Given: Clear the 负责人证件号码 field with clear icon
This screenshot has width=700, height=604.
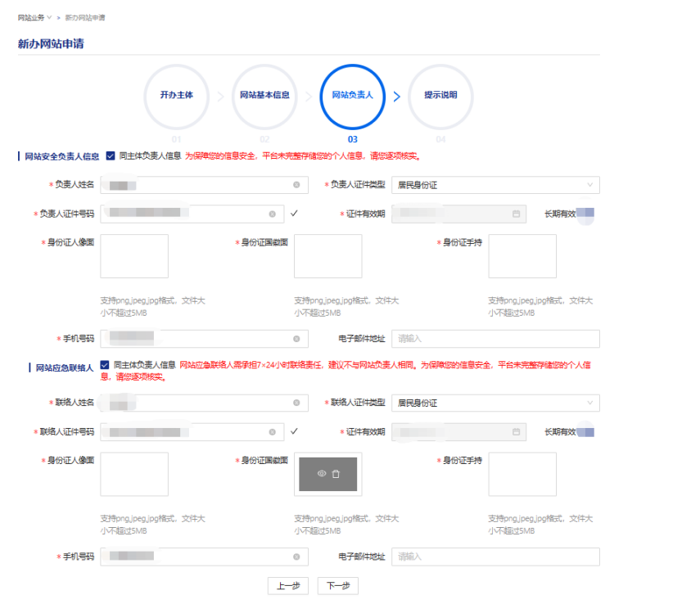Looking at the screenshot, I should (x=272, y=214).
